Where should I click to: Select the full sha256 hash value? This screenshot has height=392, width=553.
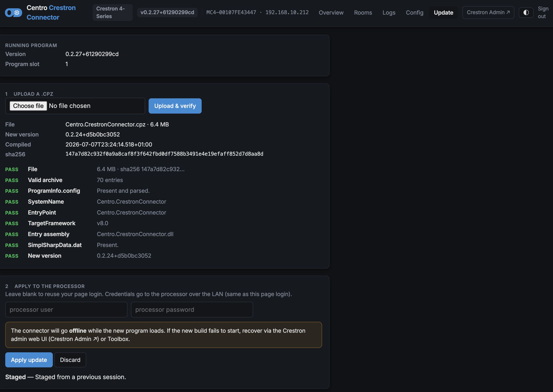(x=164, y=154)
